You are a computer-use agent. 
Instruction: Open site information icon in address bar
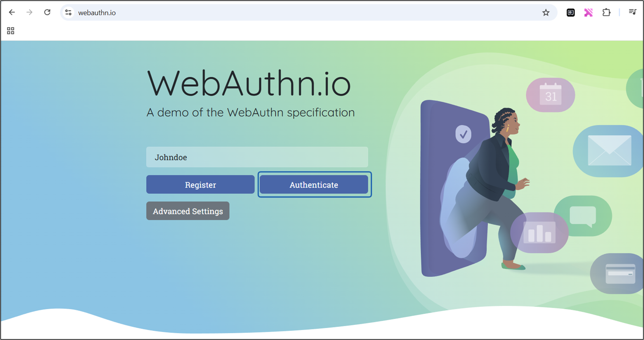pyautogui.click(x=68, y=13)
